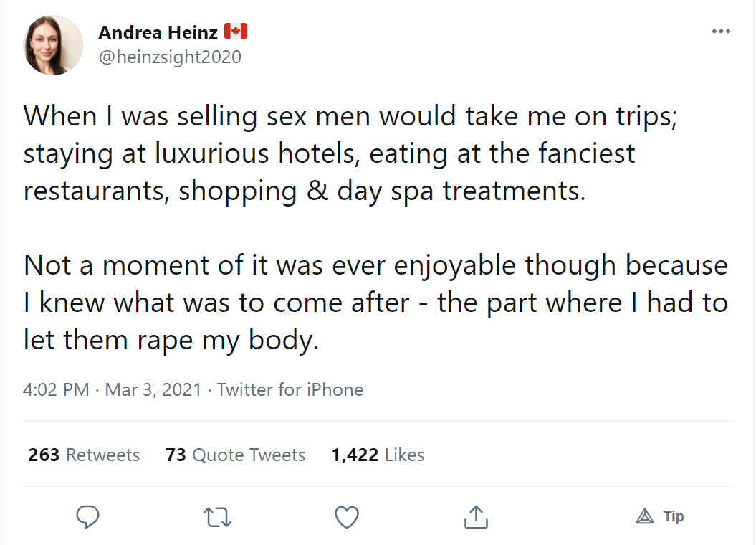This screenshot has height=545, width=756.
Task: Open the three-dot more options menu
Action: (722, 32)
